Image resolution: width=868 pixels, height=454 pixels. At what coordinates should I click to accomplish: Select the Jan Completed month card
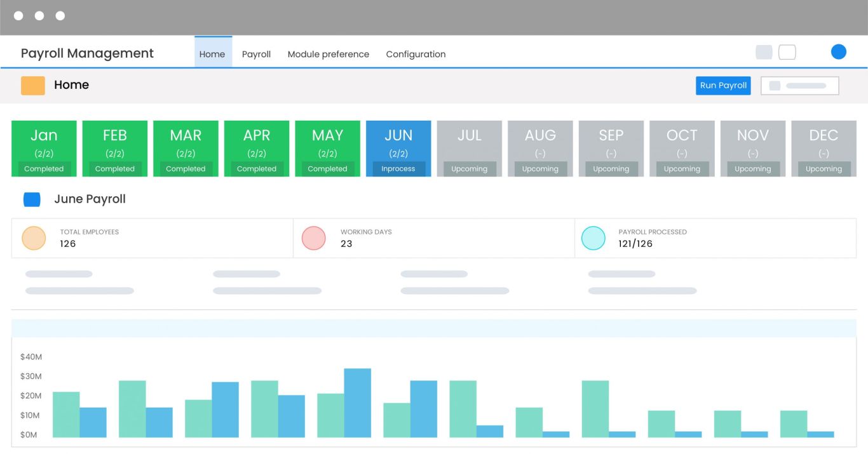(44, 148)
